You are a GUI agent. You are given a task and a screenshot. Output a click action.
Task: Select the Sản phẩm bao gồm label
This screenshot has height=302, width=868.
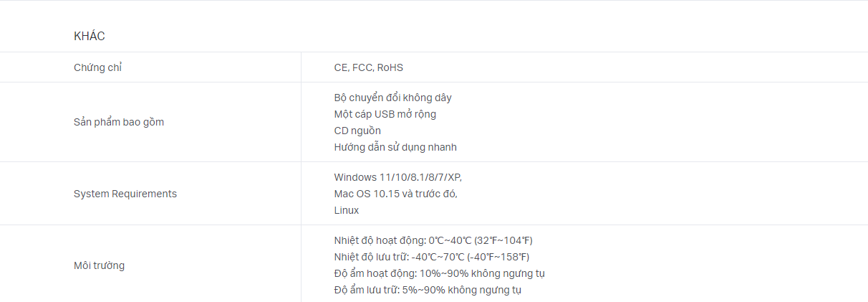119,122
